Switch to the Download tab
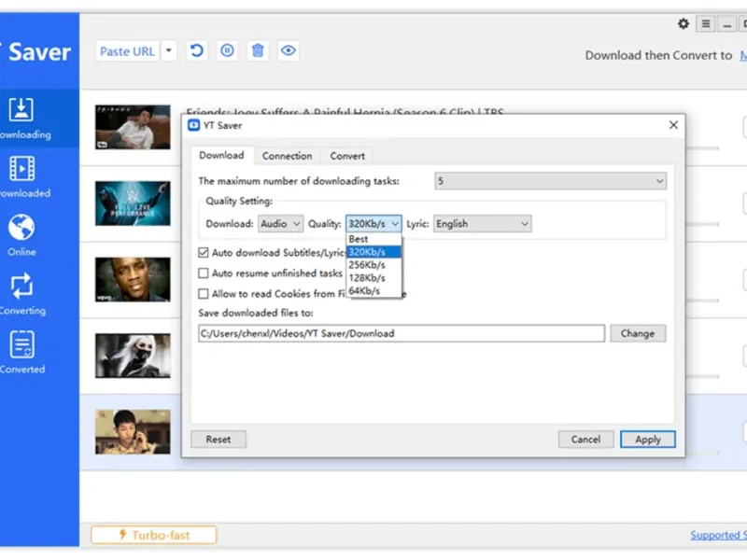This screenshot has width=747, height=560. click(221, 155)
